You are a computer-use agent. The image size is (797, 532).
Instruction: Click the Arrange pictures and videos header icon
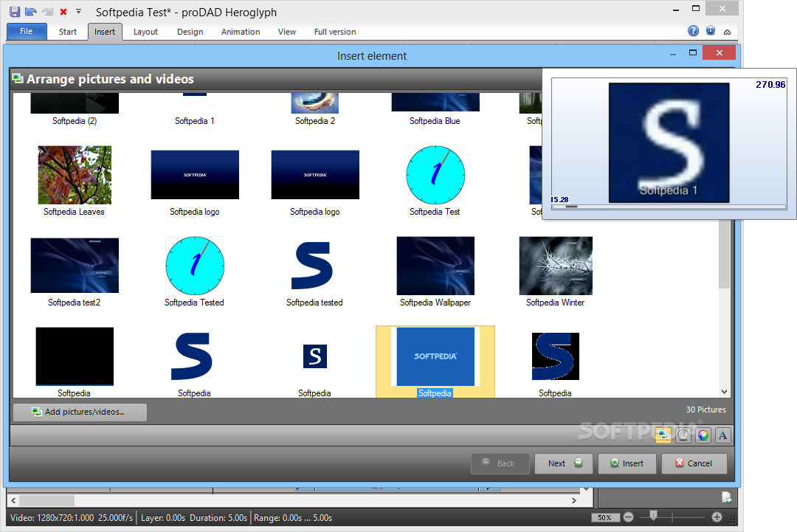(x=18, y=78)
